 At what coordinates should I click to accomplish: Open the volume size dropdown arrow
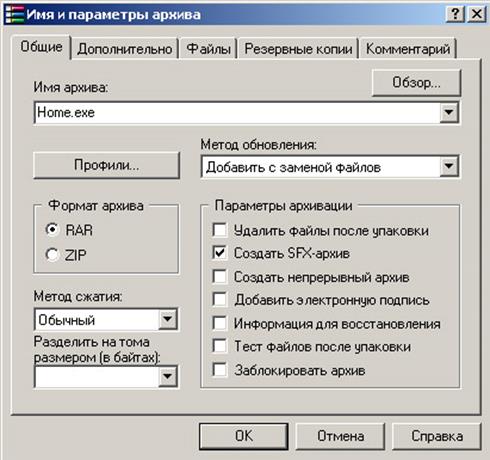(x=167, y=377)
